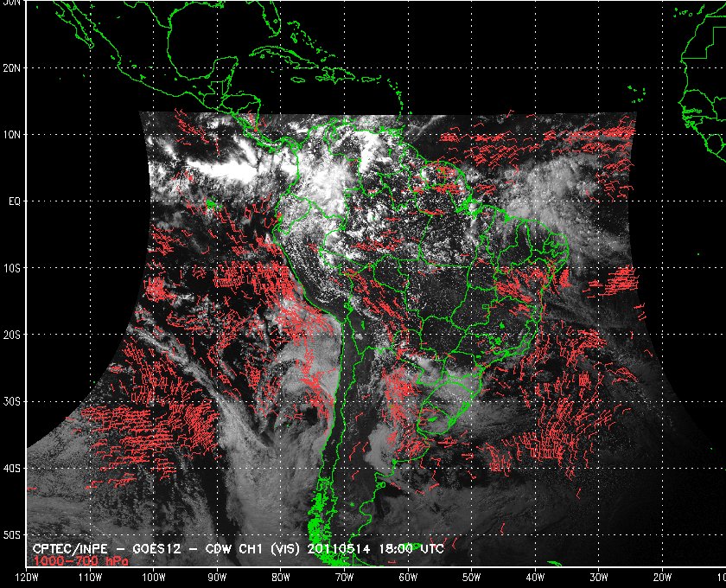Click the 20S latitude label

point(12,335)
